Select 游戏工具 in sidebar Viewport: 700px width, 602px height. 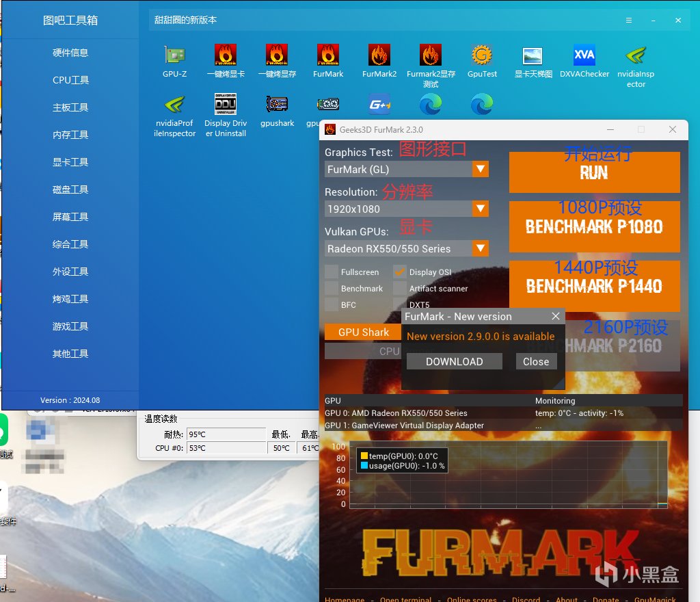point(70,326)
